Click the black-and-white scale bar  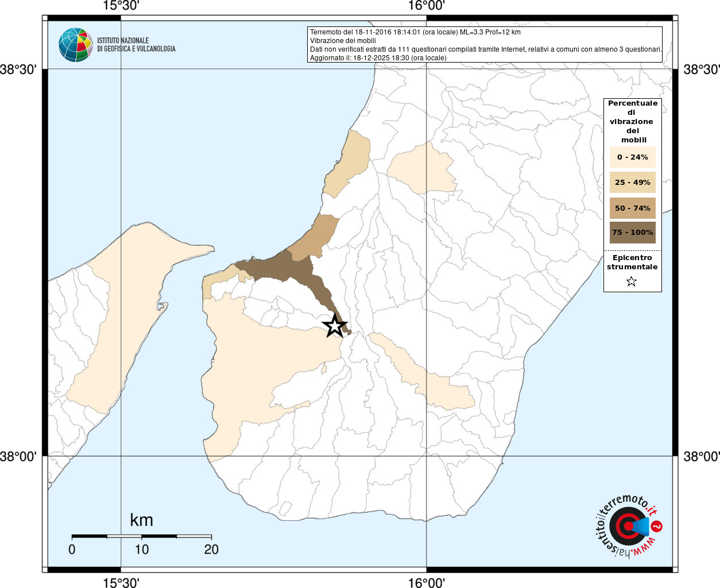pos(142,536)
